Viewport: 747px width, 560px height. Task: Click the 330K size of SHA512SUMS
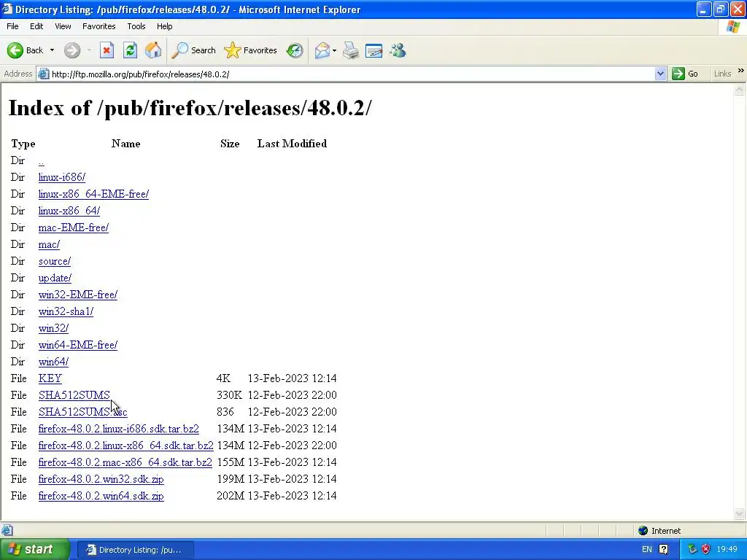pos(229,394)
